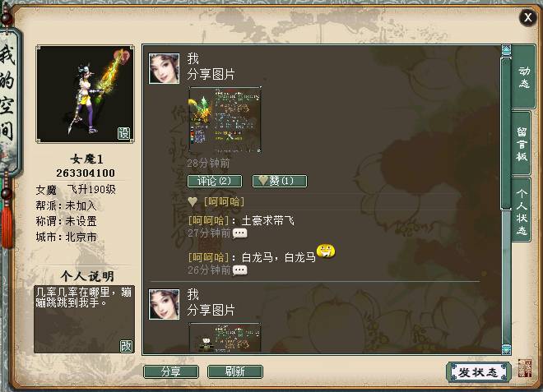
Task: Open reply bubble under 白龙马 comment
Action: [x=240, y=270]
